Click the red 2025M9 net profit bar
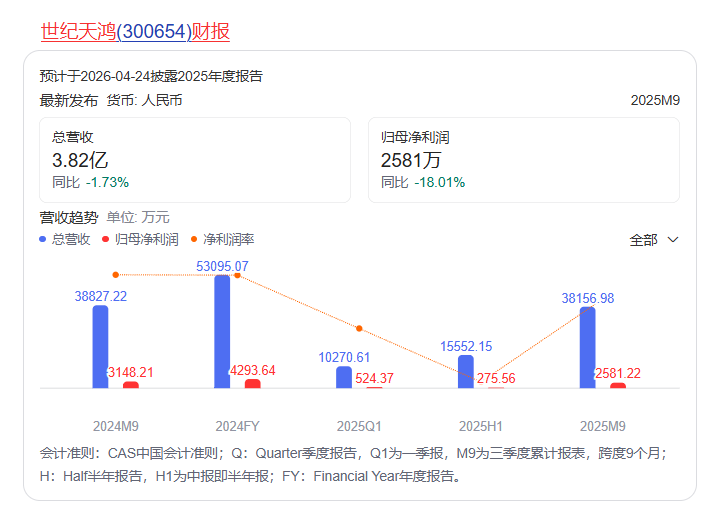The height and width of the screenshot is (505, 722). pyautogui.click(x=618, y=385)
